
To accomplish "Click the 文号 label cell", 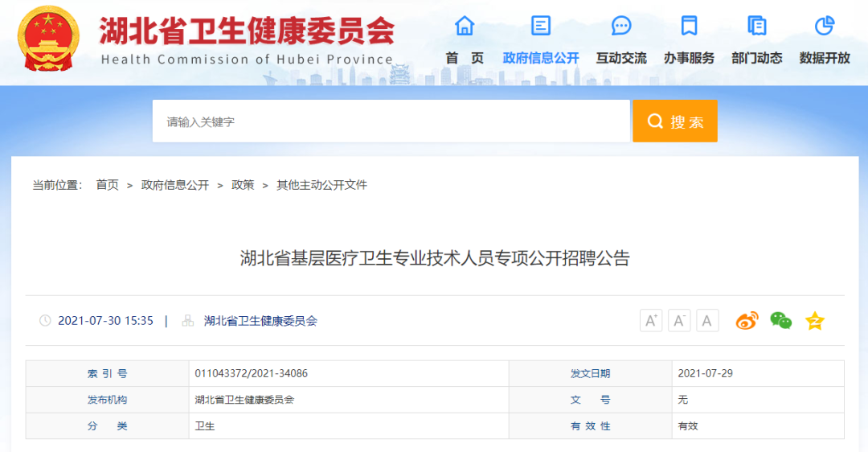I will click(x=591, y=400).
